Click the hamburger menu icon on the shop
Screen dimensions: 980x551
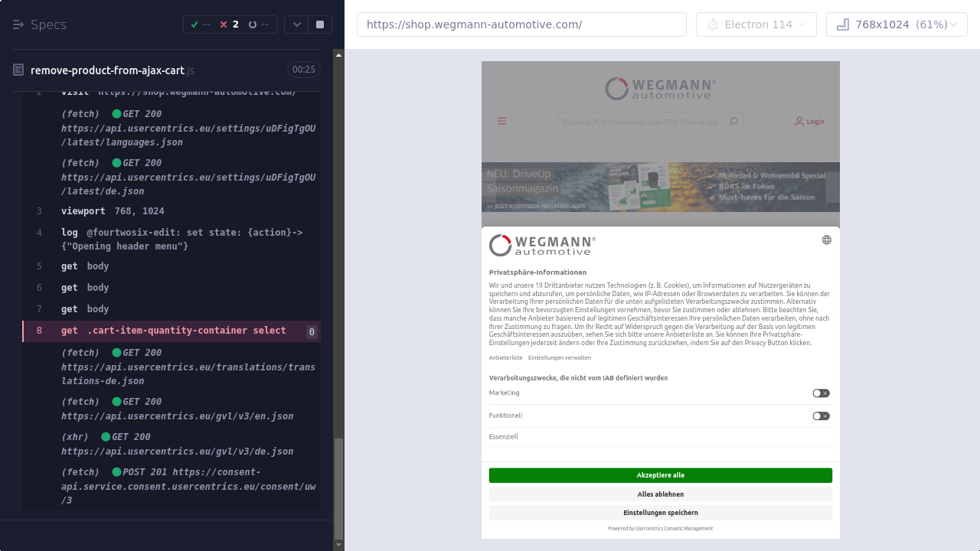[x=502, y=121]
